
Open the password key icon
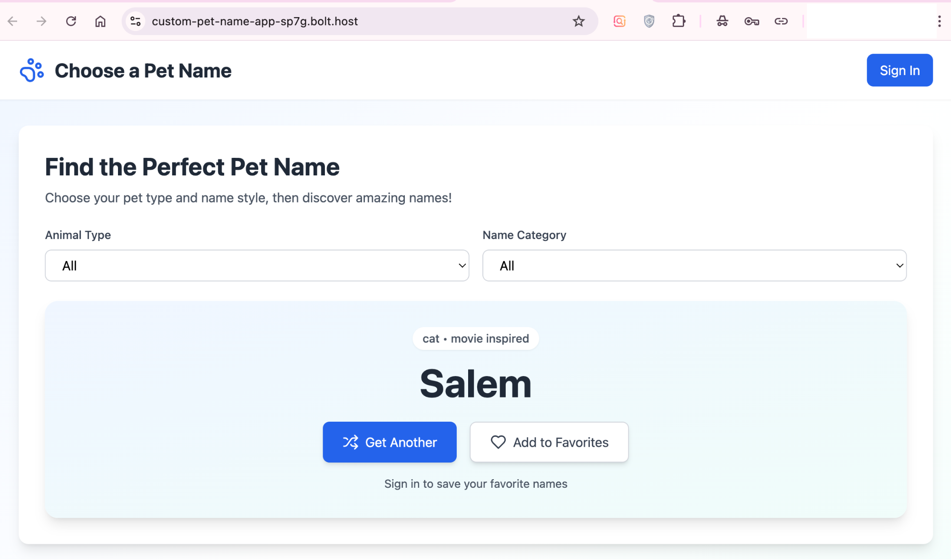coord(752,21)
